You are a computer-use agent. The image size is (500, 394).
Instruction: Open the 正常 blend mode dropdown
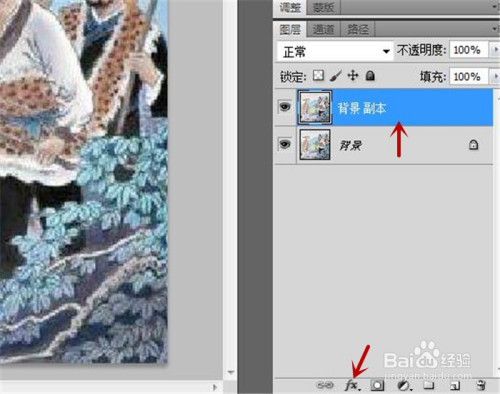point(335,51)
